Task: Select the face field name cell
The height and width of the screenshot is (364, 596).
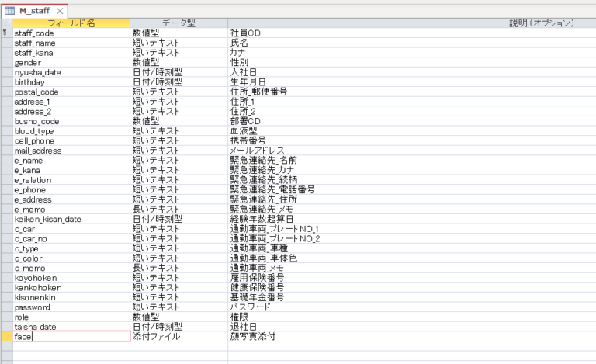Action: tap(71, 337)
